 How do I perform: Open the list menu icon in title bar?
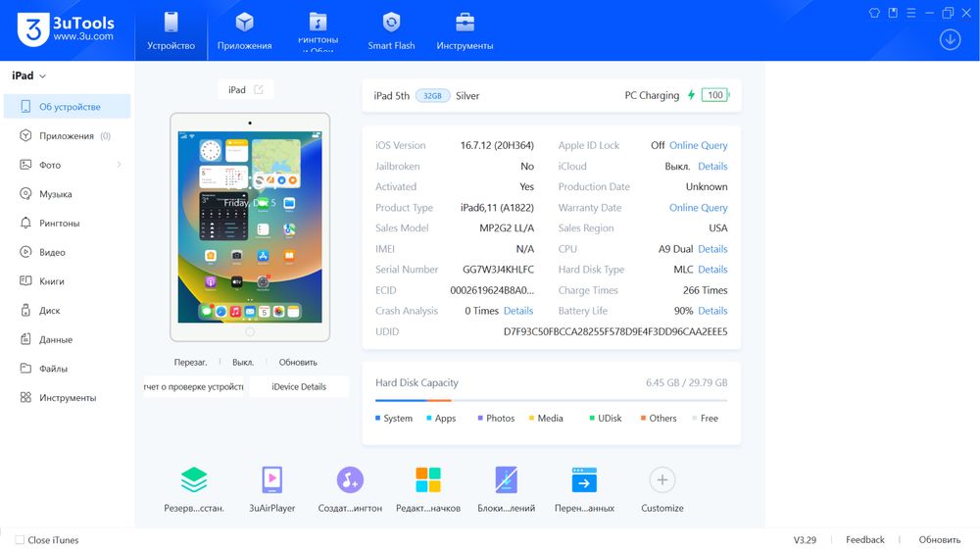[x=911, y=13]
